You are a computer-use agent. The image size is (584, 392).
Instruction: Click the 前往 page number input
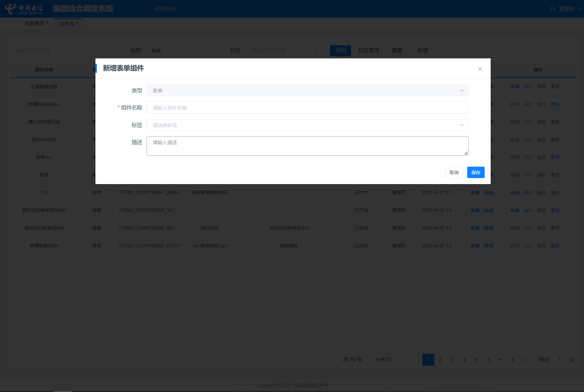(x=560, y=360)
